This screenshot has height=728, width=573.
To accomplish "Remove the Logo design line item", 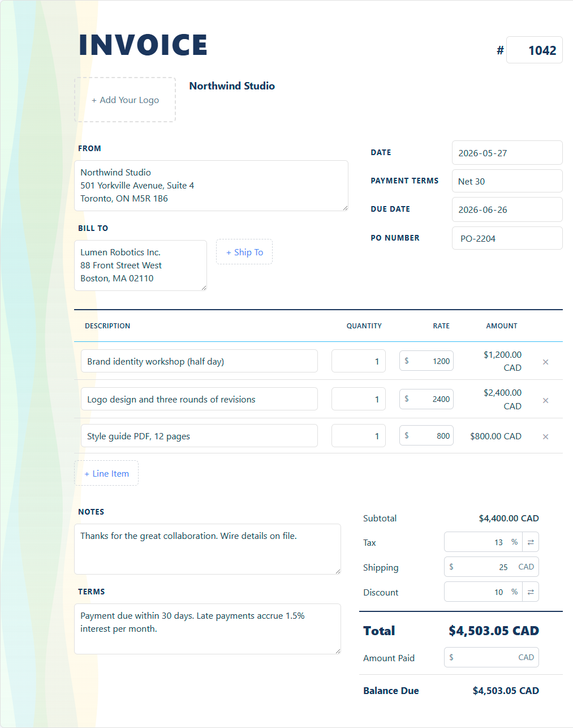I will 545,400.
